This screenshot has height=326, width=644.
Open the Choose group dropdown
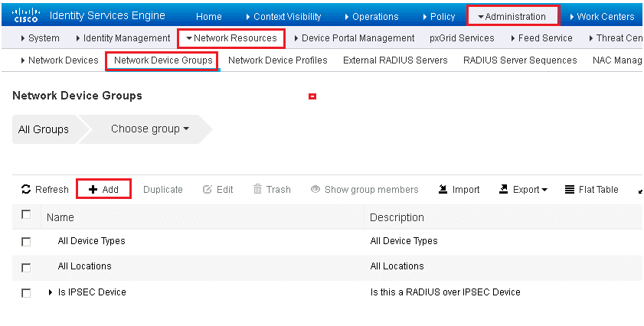[150, 129]
